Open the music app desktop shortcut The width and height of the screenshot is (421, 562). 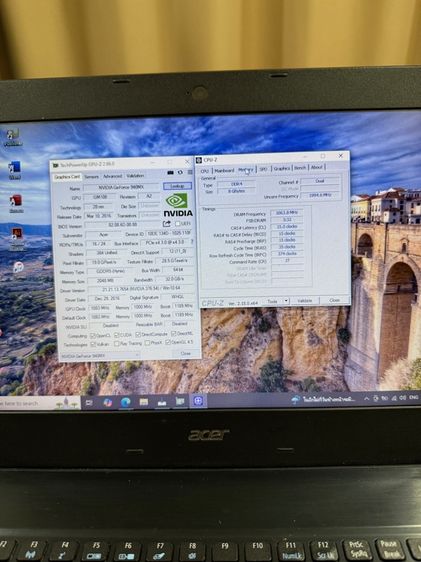point(18,267)
